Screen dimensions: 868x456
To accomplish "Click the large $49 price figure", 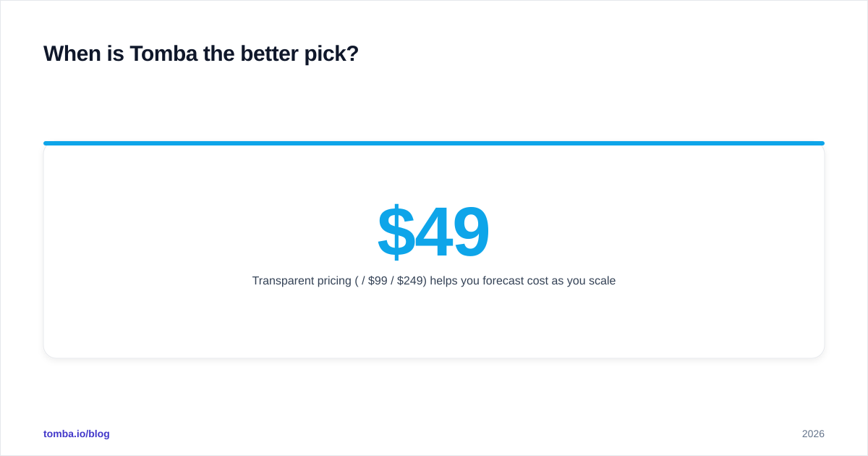I will [x=433, y=232].
